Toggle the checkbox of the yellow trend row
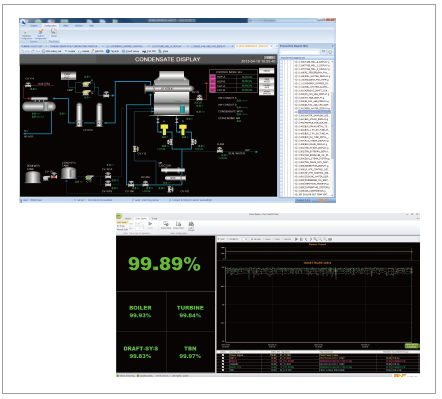This screenshot has height=399, width=442. point(223,355)
